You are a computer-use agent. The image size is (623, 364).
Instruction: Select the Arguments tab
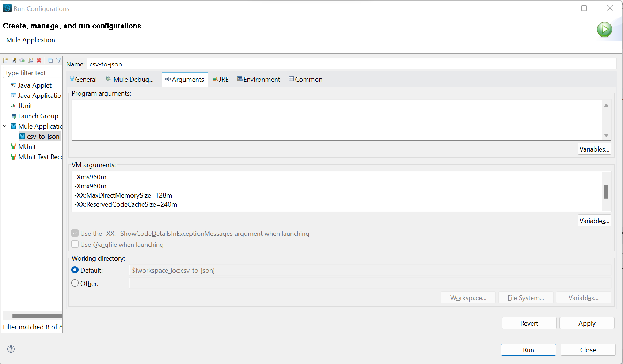pyautogui.click(x=185, y=79)
